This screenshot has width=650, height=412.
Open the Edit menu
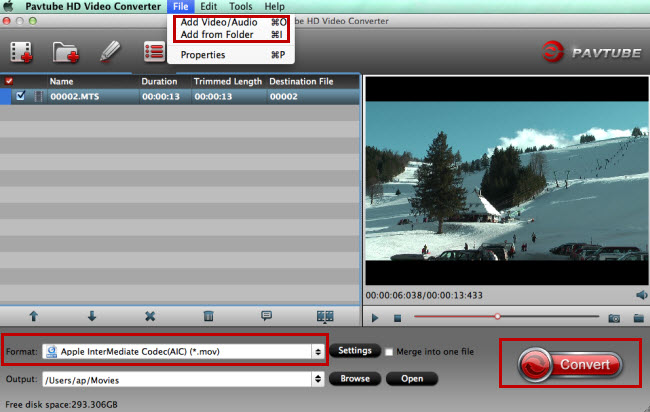209,6
